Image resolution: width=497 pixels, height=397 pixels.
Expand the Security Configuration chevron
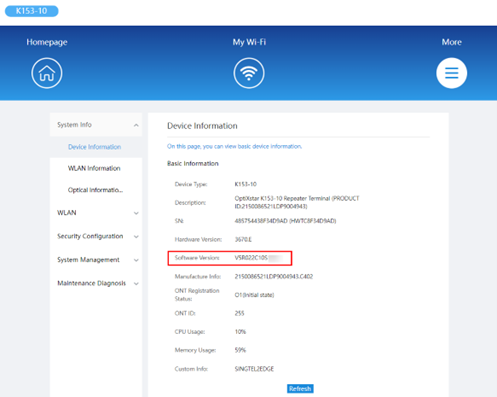(x=136, y=237)
